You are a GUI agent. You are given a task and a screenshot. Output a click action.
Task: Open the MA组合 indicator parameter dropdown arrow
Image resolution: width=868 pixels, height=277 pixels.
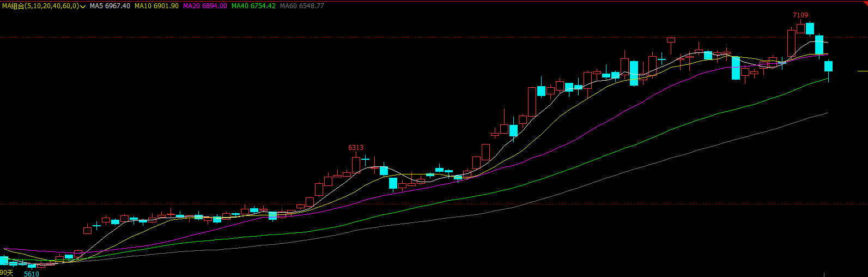pos(82,6)
